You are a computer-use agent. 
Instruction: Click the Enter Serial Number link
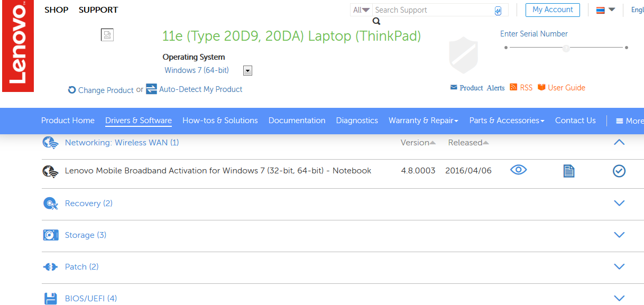[534, 34]
